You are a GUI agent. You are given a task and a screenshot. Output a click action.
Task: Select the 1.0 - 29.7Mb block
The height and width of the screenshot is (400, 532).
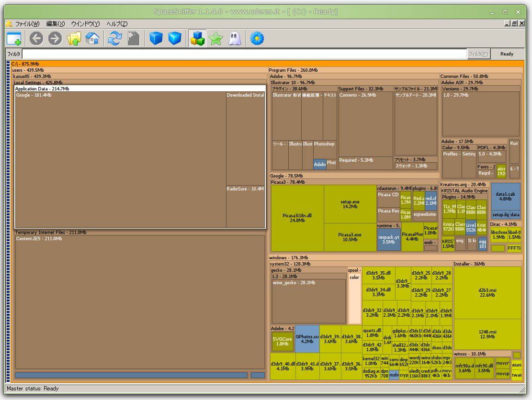[481, 114]
